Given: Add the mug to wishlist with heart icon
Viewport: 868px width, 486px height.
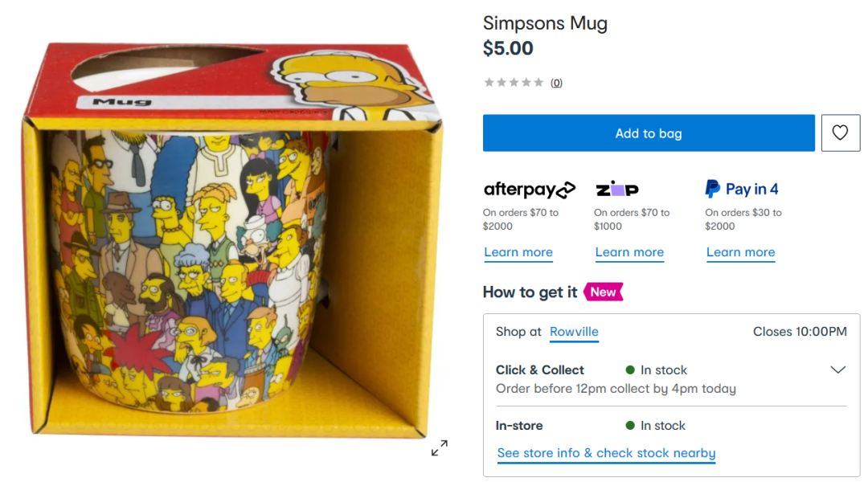Looking at the screenshot, I should pyautogui.click(x=841, y=133).
